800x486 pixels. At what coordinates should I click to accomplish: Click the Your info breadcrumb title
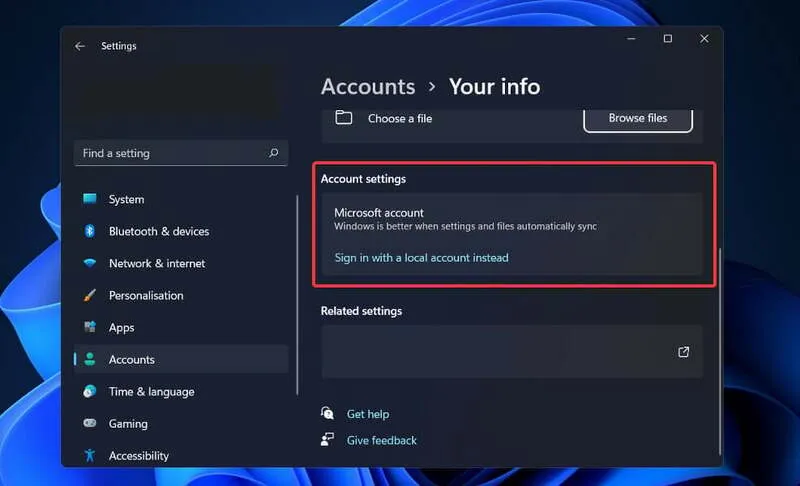click(494, 86)
